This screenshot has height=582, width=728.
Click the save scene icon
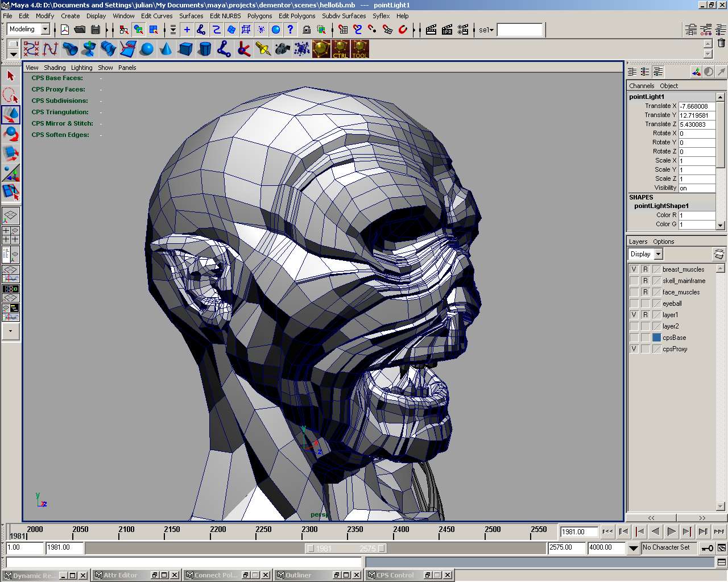pos(96,30)
